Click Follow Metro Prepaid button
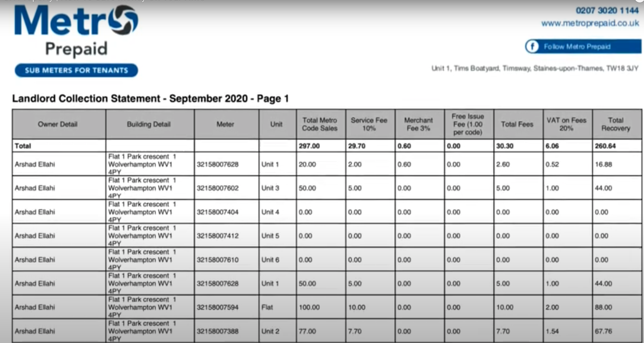 click(583, 46)
